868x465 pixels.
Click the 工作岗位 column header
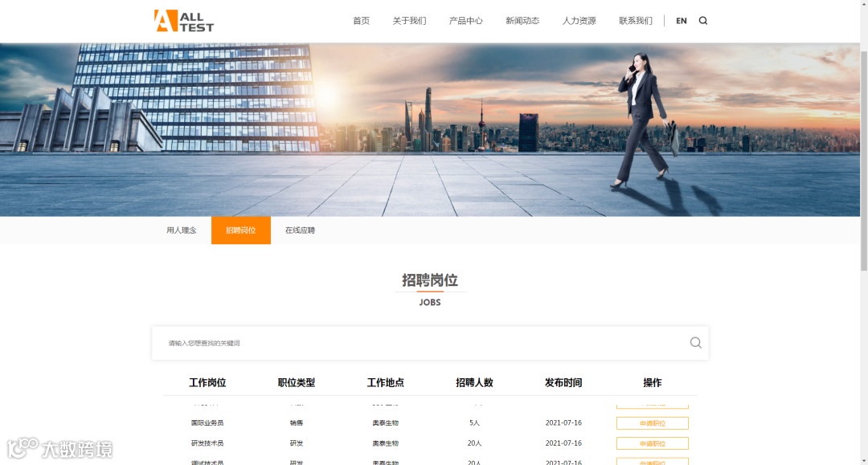click(207, 382)
